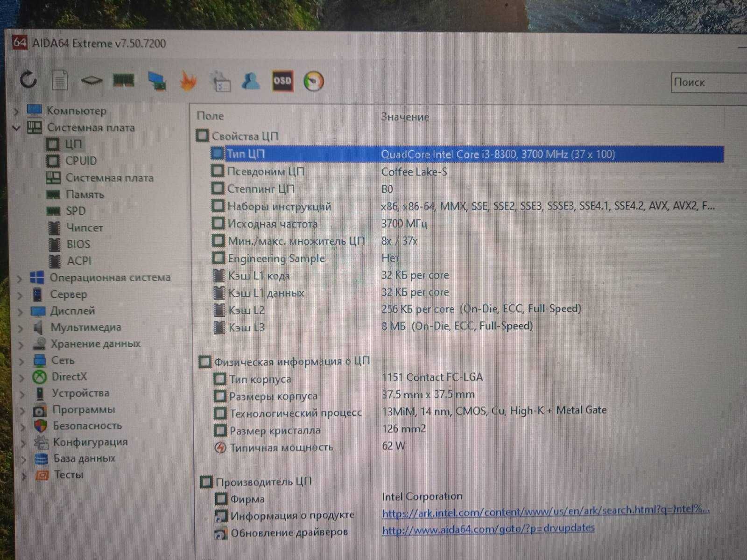This screenshot has height=560, width=747.
Task: Expand the Дисплей node
Action: click(x=20, y=312)
